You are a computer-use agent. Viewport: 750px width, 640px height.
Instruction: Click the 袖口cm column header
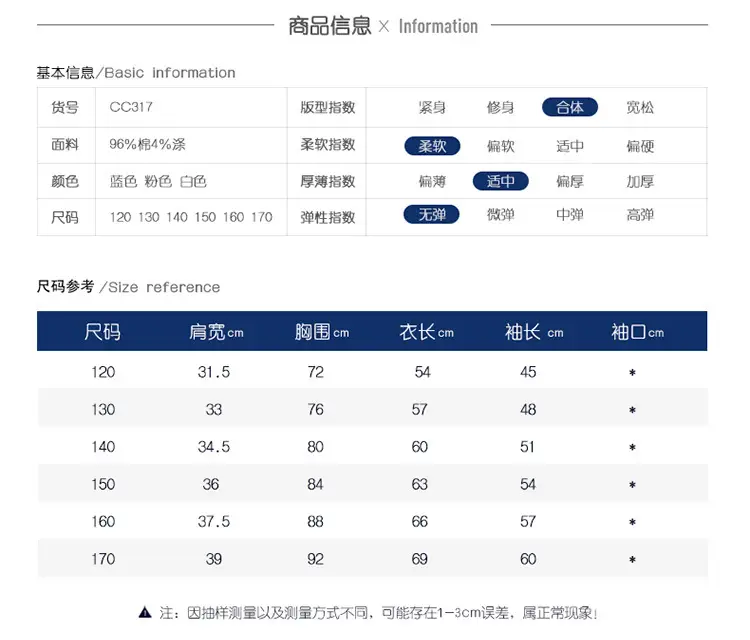[x=638, y=331]
